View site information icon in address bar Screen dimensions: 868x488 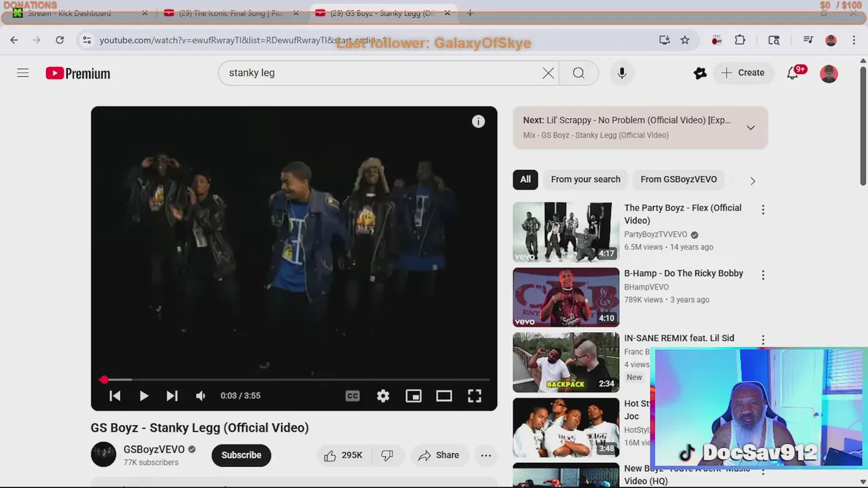tap(87, 41)
